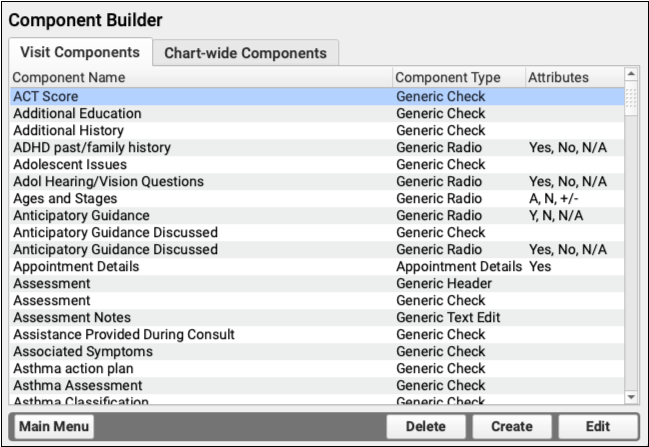Click the Main Menu button
This screenshot has height=447, width=649.
[54, 426]
